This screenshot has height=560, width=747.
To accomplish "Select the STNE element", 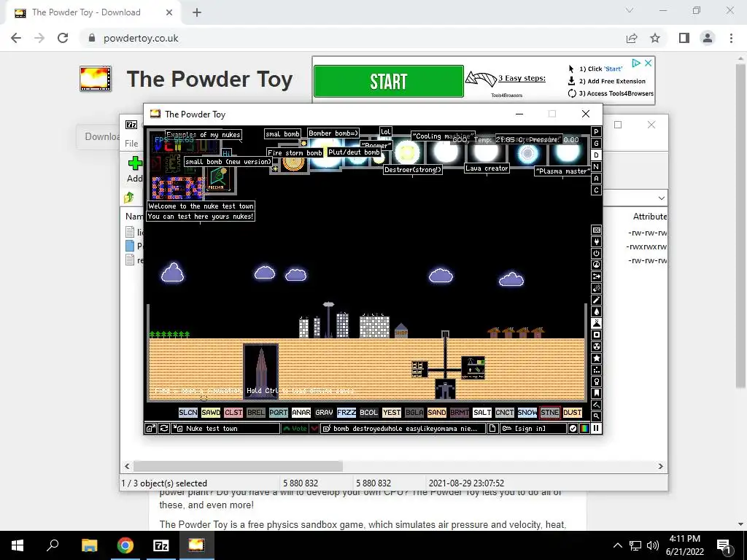I will coord(550,413).
